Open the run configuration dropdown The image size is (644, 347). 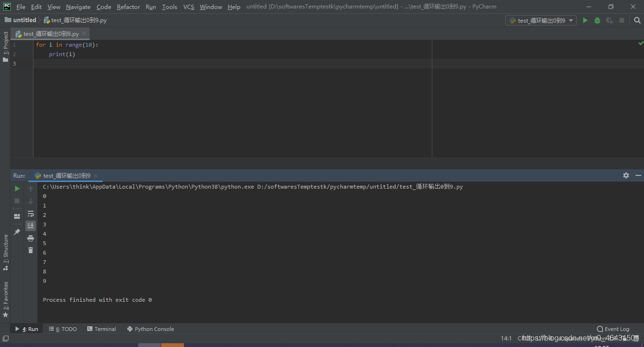[541, 20]
